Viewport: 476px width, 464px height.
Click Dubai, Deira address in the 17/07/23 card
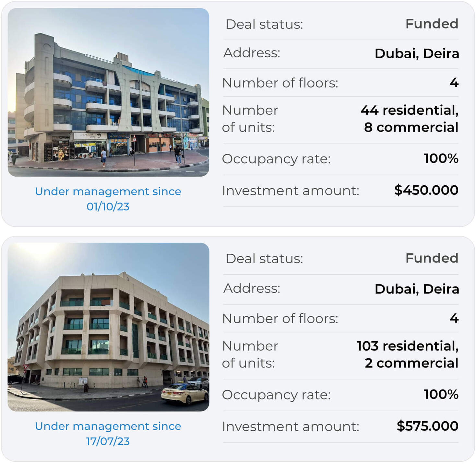[417, 289]
